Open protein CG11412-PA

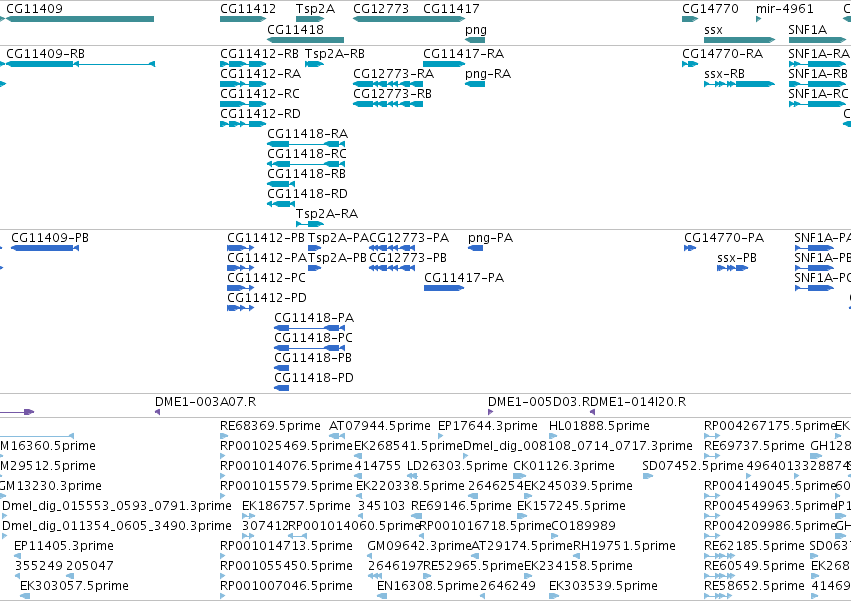tap(267, 258)
